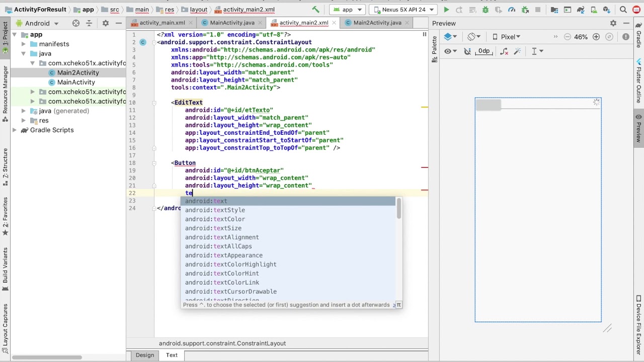Set default margins 0dp field
This screenshot has width=644, height=362.
[x=484, y=51]
